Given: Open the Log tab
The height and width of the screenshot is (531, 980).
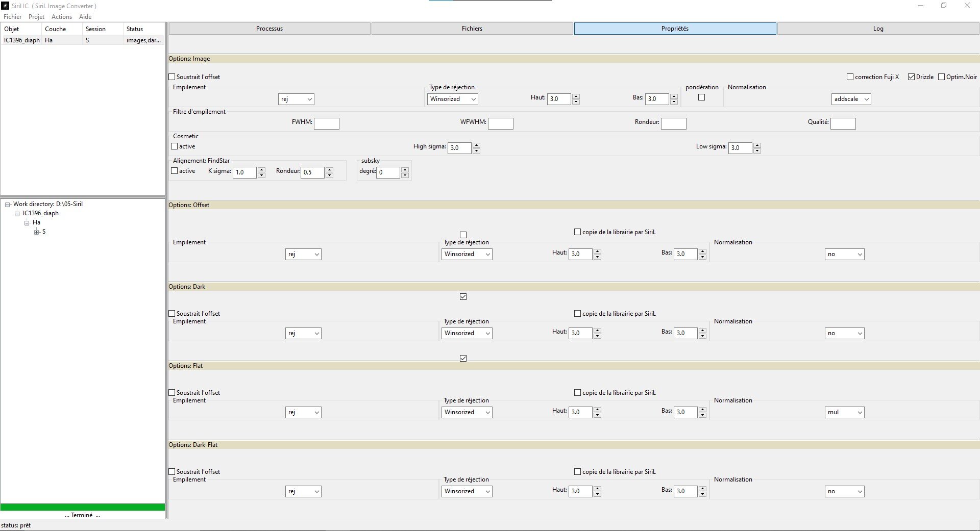Looking at the screenshot, I should 878,29.
